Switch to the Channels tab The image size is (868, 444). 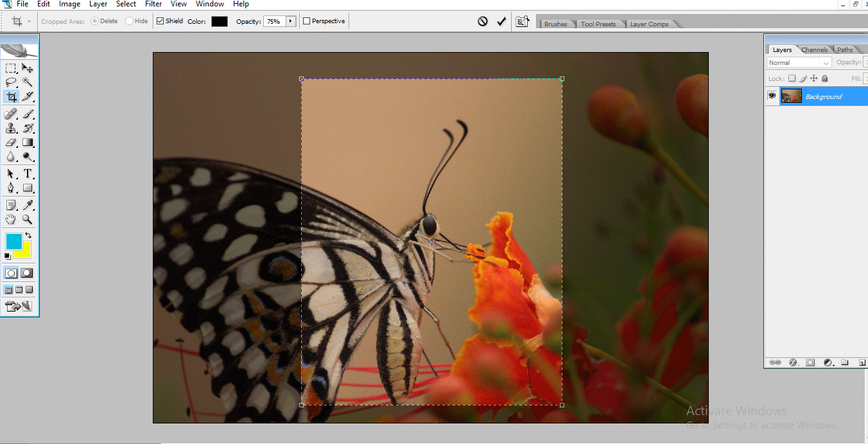(x=814, y=49)
